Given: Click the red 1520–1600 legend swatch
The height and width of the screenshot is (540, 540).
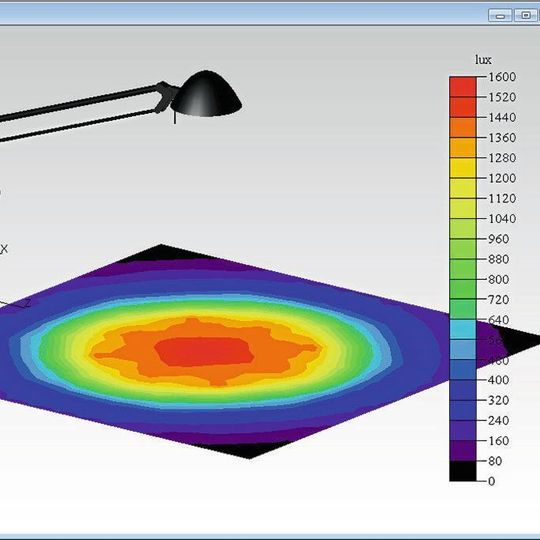Looking at the screenshot, I should click(463, 87).
